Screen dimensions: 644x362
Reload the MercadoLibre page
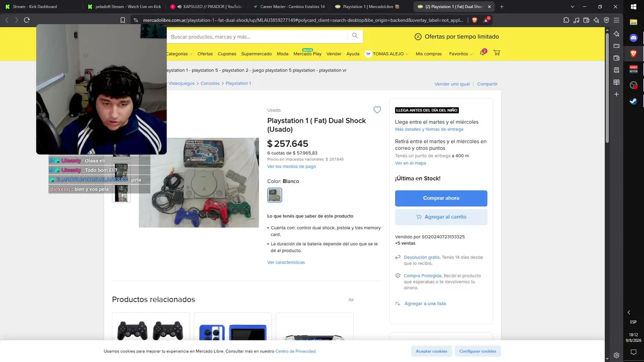[27, 20]
